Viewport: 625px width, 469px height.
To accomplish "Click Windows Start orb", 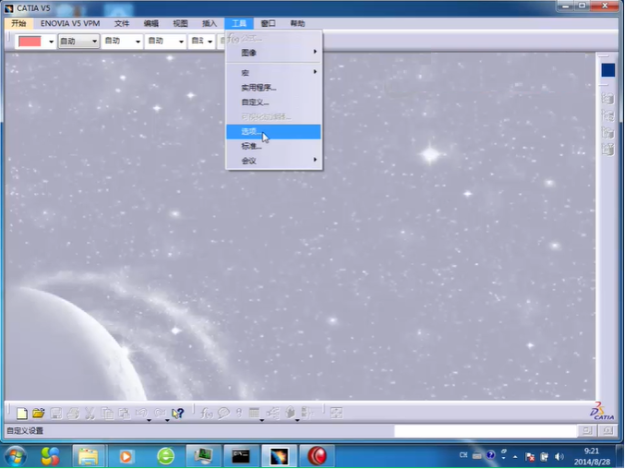I will click(15, 456).
